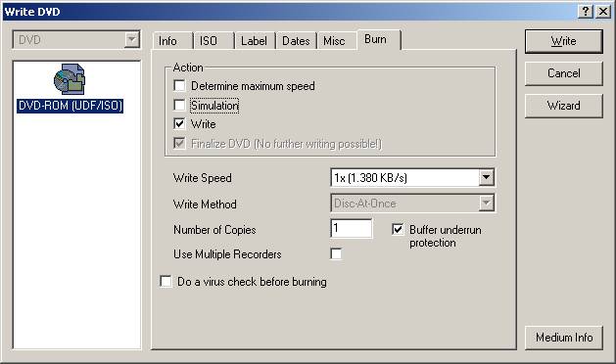Image resolution: width=616 pixels, height=364 pixels.
Task: Enable Determine maximum speed checkbox
Action: click(x=179, y=85)
